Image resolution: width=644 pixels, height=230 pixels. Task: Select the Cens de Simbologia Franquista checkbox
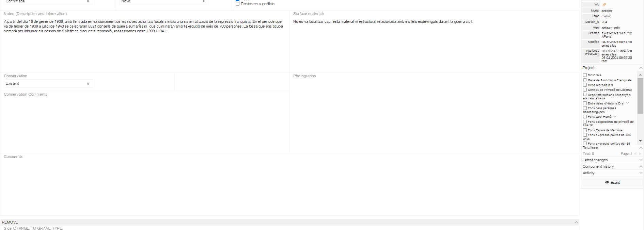[585, 80]
